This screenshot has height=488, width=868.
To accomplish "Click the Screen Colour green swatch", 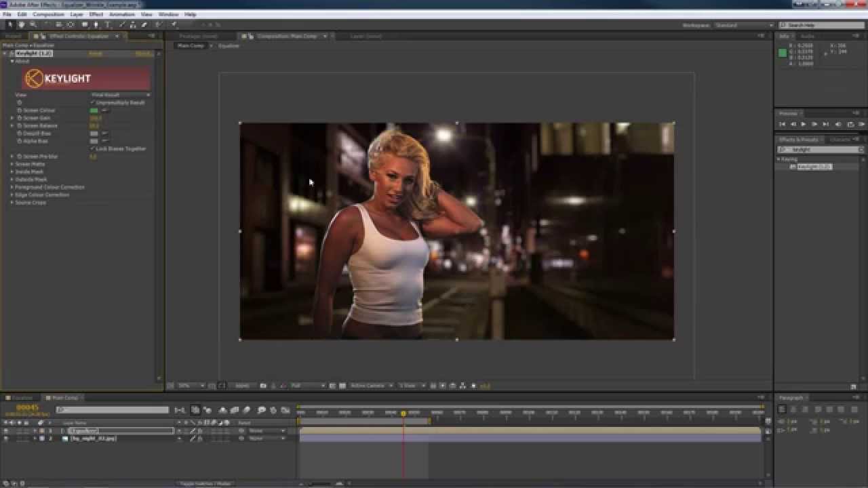I will point(94,110).
